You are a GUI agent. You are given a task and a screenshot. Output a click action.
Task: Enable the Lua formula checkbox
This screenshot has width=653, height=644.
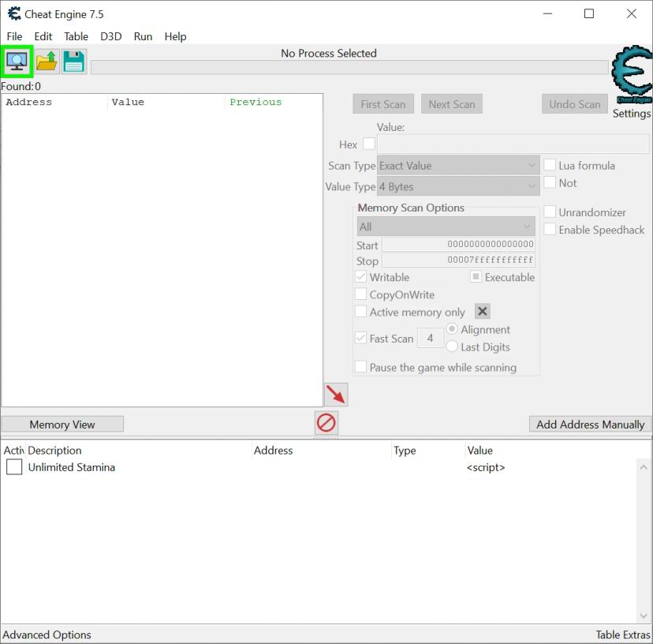[550, 165]
